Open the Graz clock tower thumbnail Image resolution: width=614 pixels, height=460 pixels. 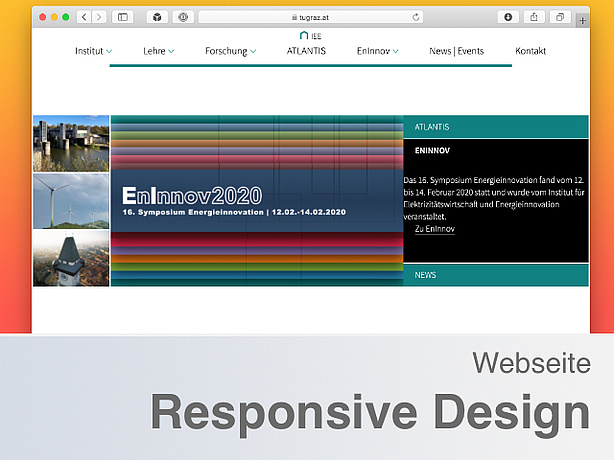point(71,258)
